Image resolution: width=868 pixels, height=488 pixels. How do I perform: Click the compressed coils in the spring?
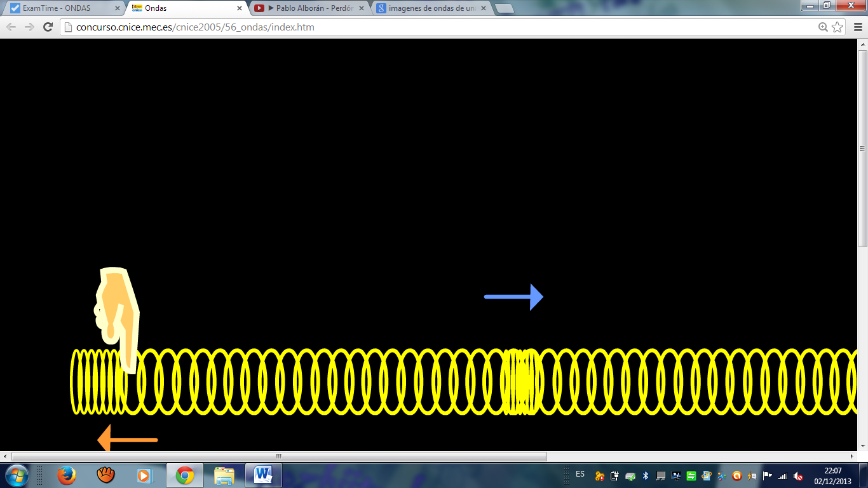[x=520, y=381]
